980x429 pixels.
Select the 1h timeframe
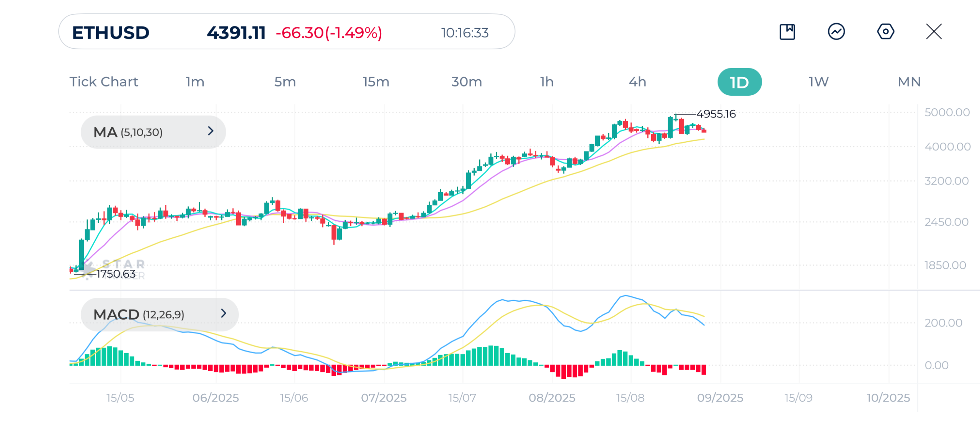click(547, 82)
